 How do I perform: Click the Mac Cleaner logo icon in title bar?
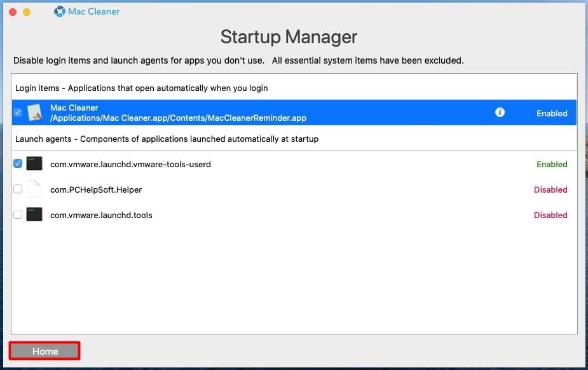click(60, 11)
